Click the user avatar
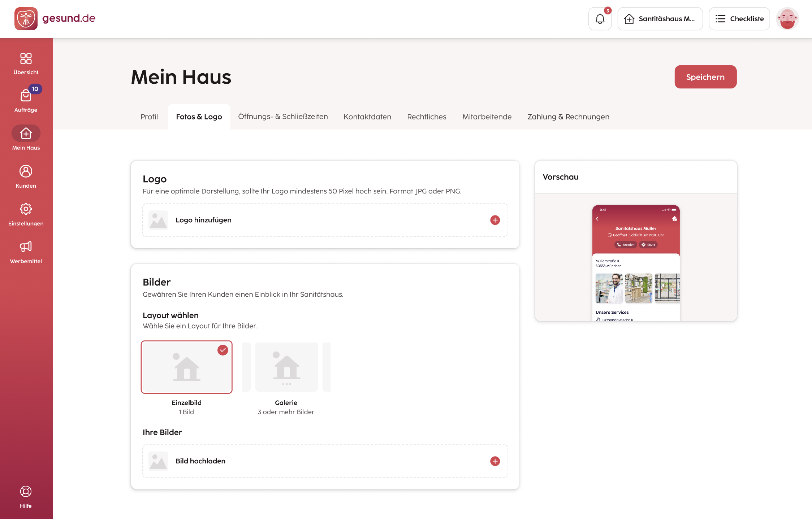The width and height of the screenshot is (812, 519). 787,19
